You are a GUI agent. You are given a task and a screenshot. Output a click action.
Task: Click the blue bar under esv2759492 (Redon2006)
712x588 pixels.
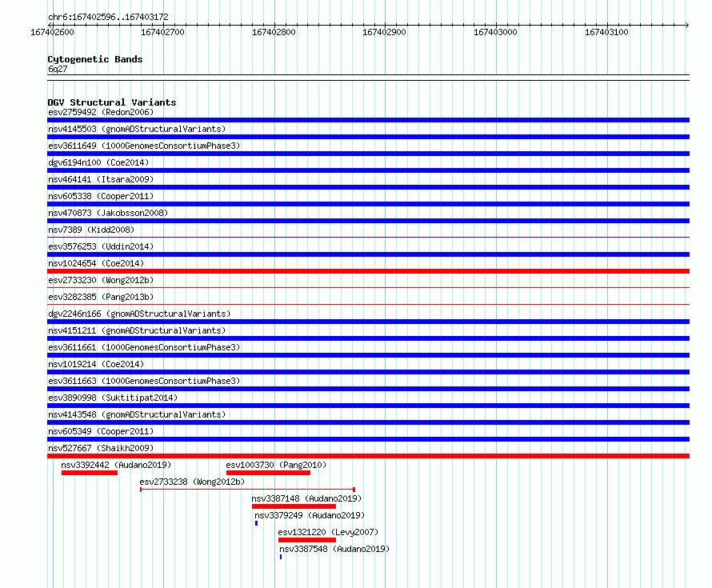pos(368,120)
